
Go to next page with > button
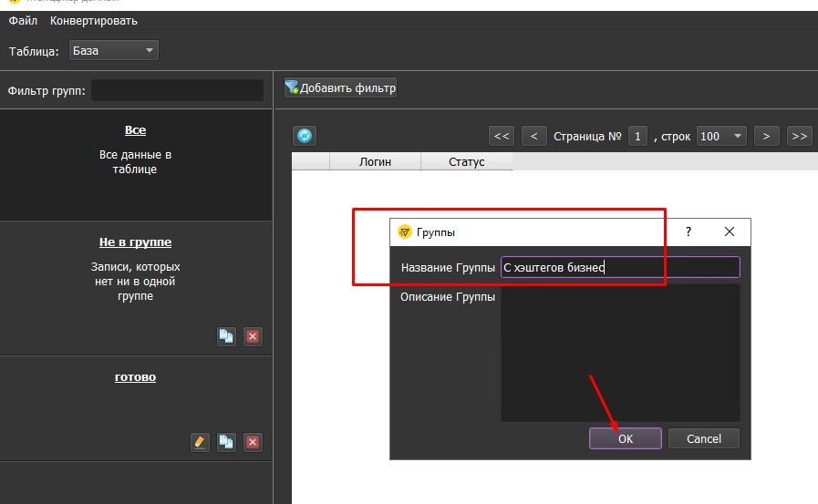[x=766, y=136]
